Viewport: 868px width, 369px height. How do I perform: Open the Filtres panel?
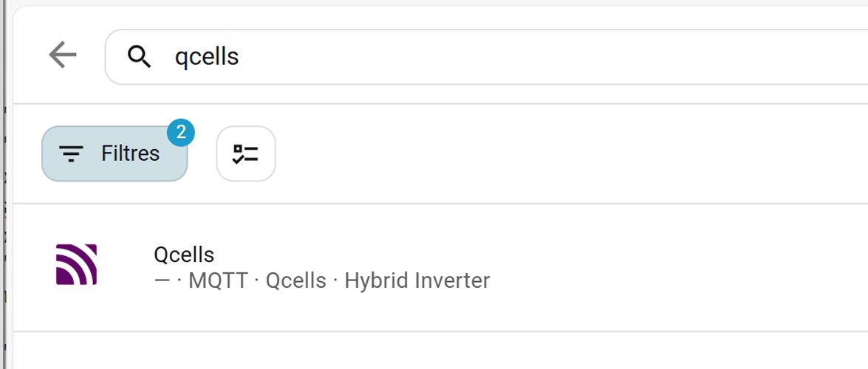[115, 154]
